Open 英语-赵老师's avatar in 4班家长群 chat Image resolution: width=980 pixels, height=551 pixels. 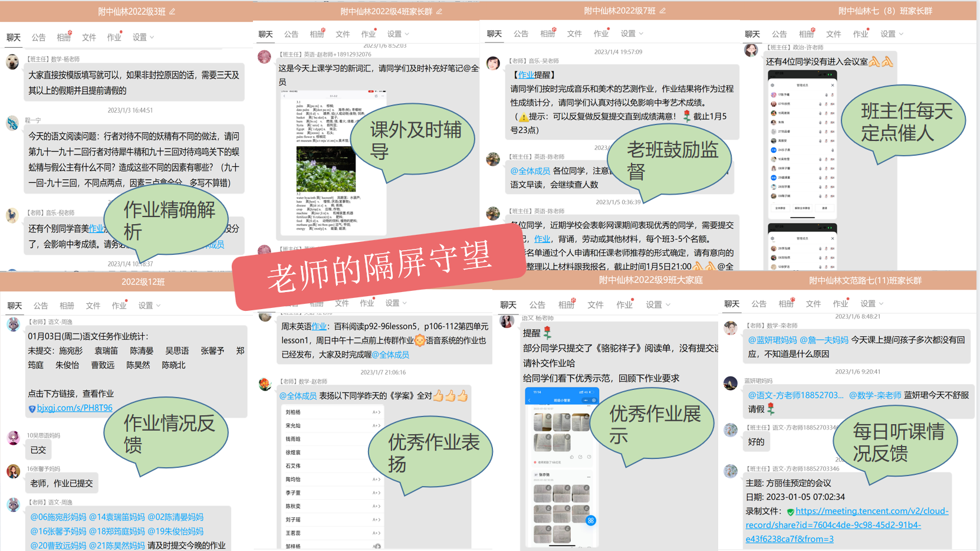265,57
